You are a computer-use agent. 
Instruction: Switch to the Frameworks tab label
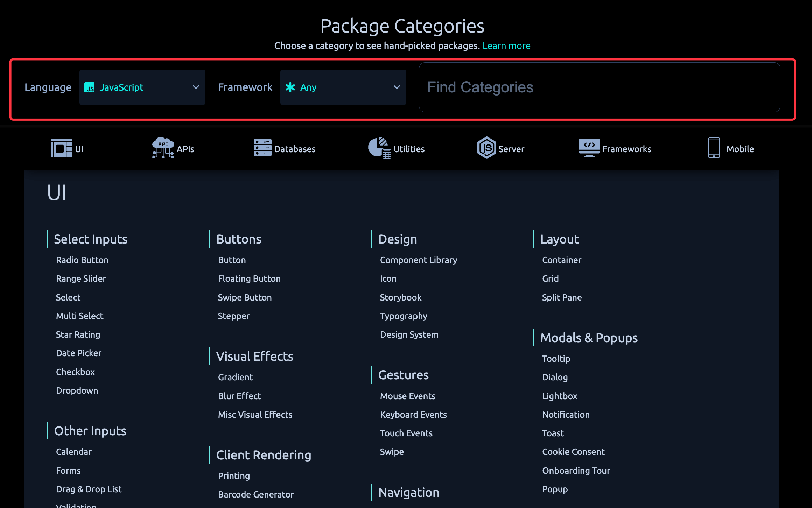[x=626, y=149]
